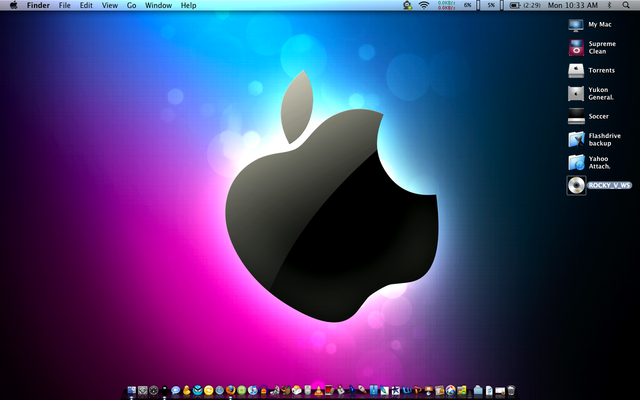
Task: Select the Soccer drive icon
Action: pyautogui.click(x=576, y=116)
